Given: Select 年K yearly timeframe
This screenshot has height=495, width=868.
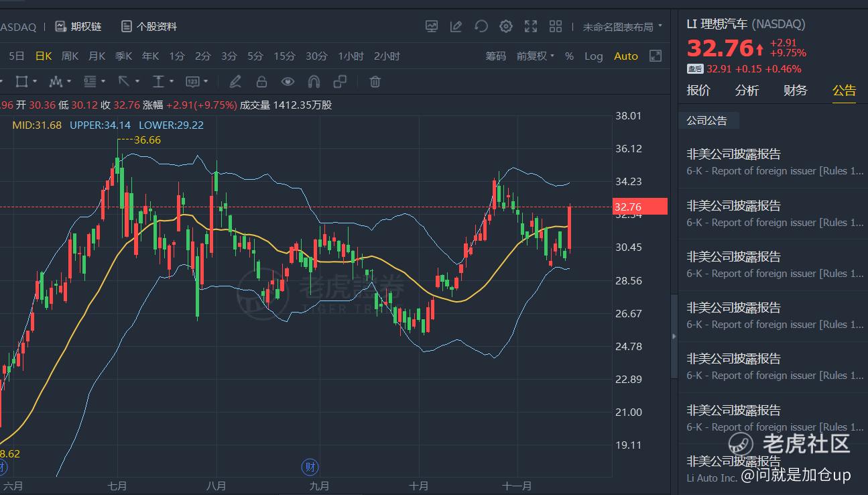Looking at the screenshot, I should 151,56.
